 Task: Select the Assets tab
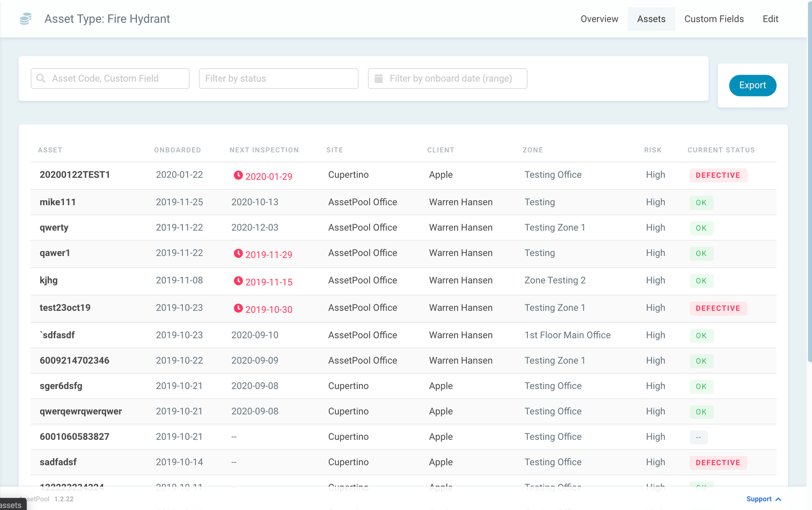(651, 19)
